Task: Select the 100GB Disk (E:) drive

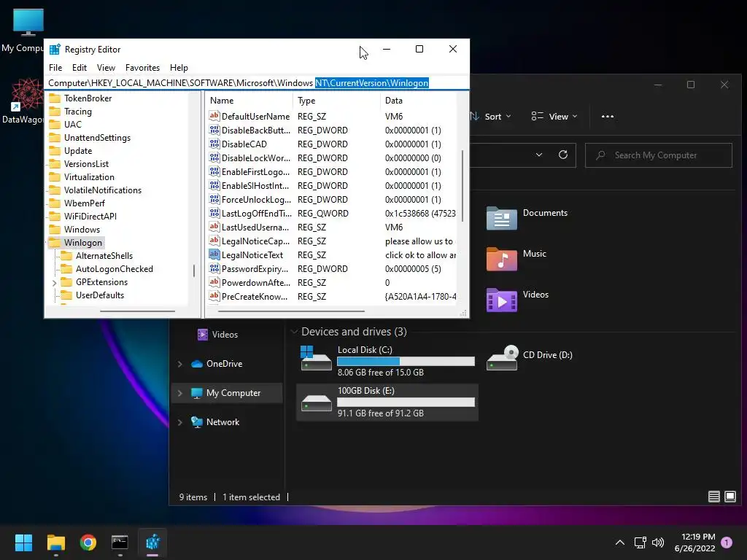Action: pos(387,402)
